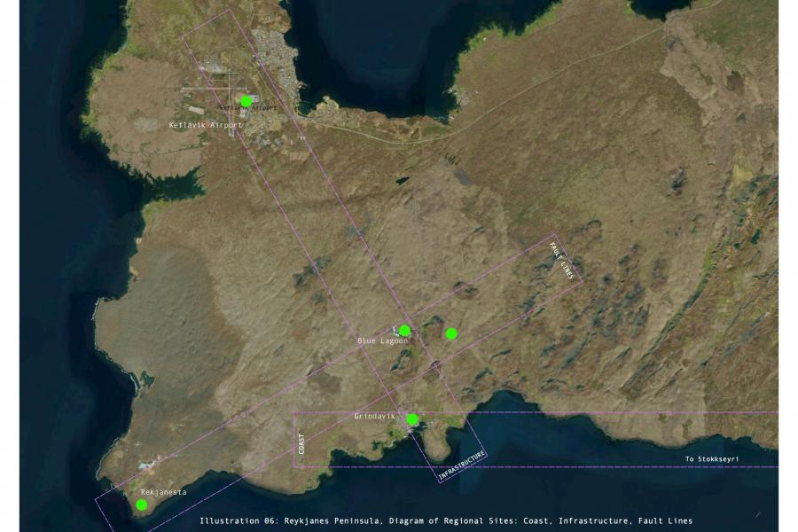Select the green marker at Grindavík
The height and width of the screenshot is (532, 798).
tap(412, 419)
